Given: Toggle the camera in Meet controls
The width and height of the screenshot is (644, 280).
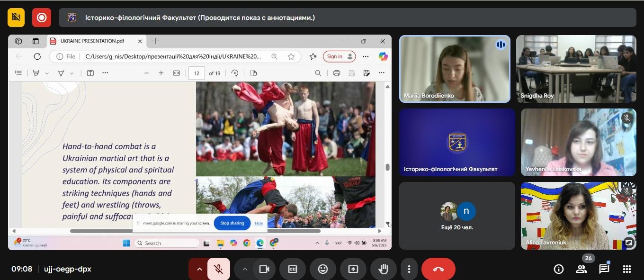Looking at the screenshot, I should point(264,269).
